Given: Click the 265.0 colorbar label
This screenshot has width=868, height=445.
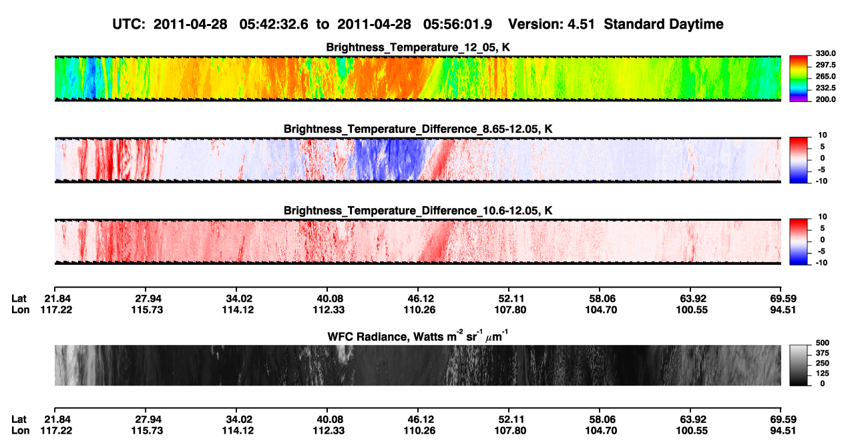Looking at the screenshot, I should coord(825,76).
